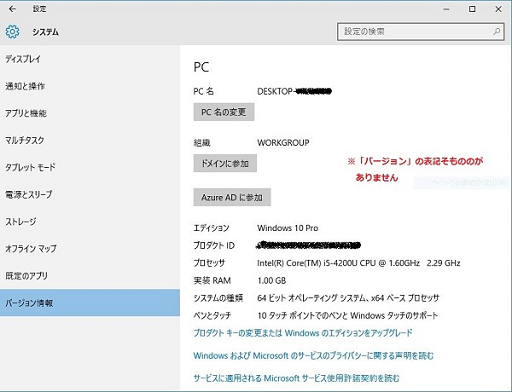This screenshot has height=392, width=512.
Task: Open アプリと機能 in the sidebar
Action: [90, 113]
